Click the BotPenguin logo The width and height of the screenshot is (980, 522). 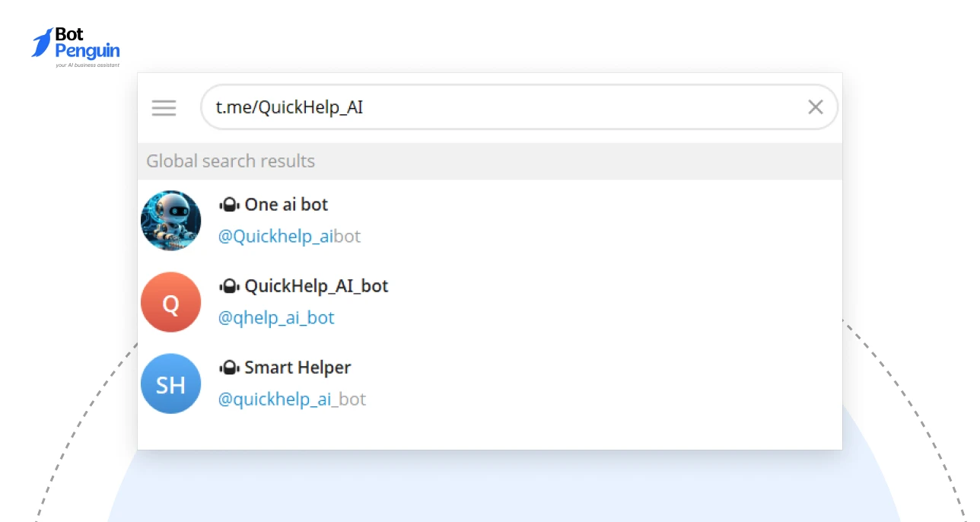coord(75,46)
